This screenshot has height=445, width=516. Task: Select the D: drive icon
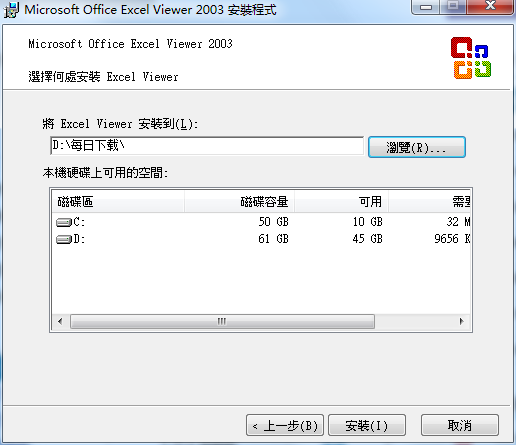click(64, 239)
